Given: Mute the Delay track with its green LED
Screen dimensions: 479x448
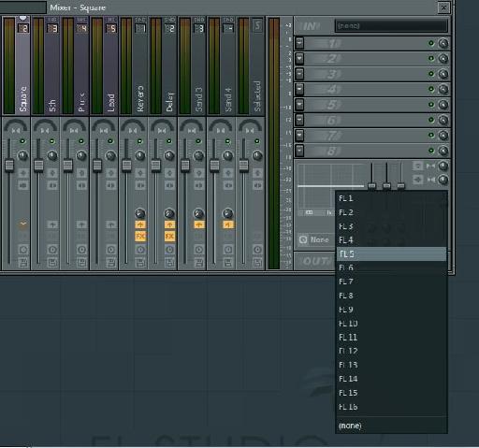Looking at the screenshot, I should pos(169,141).
